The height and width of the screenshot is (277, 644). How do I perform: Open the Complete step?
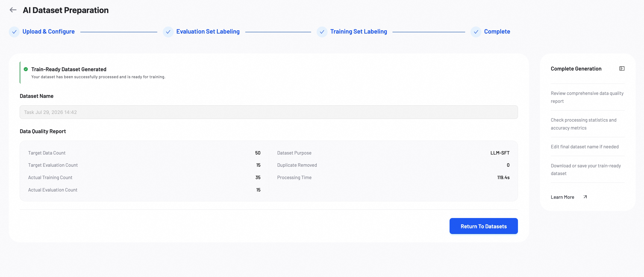coord(497,31)
